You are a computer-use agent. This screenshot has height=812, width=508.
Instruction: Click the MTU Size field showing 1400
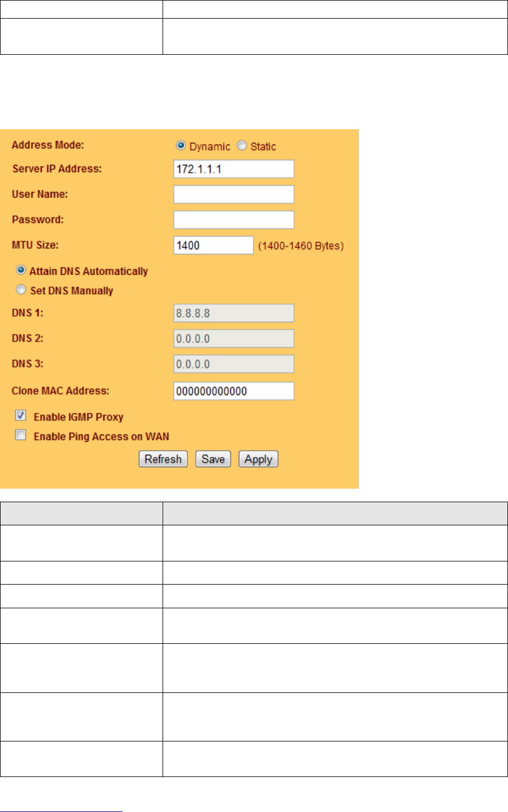click(x=213, y=245)
